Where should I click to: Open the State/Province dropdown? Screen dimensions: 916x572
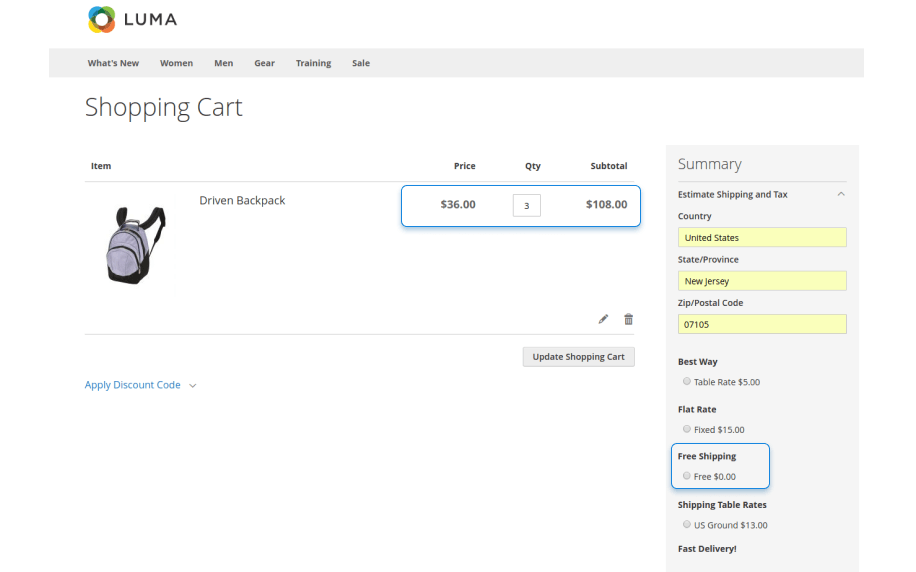[761, 281]
